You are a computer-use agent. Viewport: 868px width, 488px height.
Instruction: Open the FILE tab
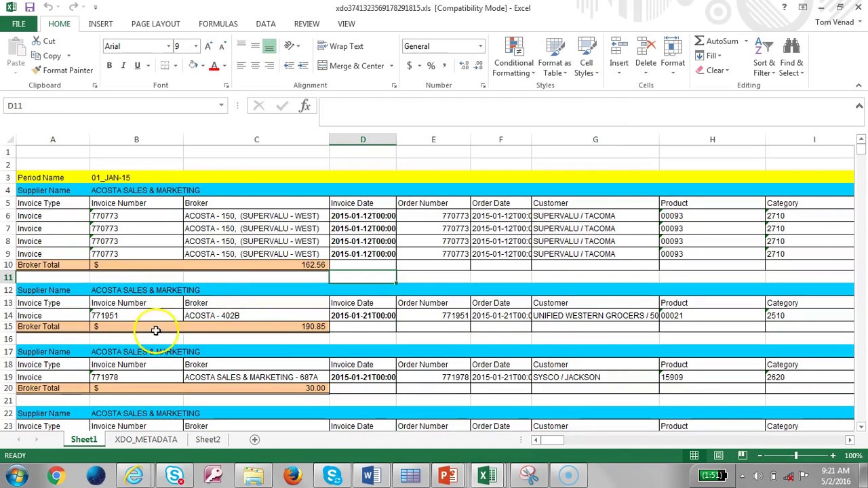click(18, 24)
